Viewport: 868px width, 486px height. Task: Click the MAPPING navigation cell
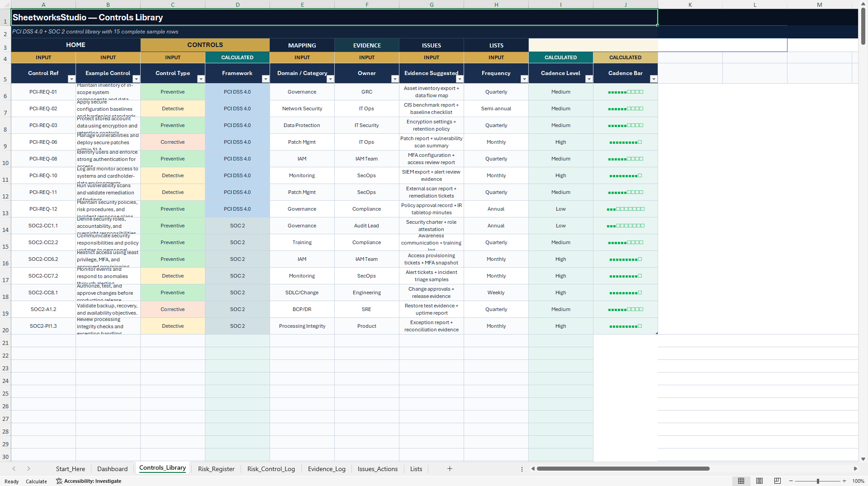tap(302, 45)
